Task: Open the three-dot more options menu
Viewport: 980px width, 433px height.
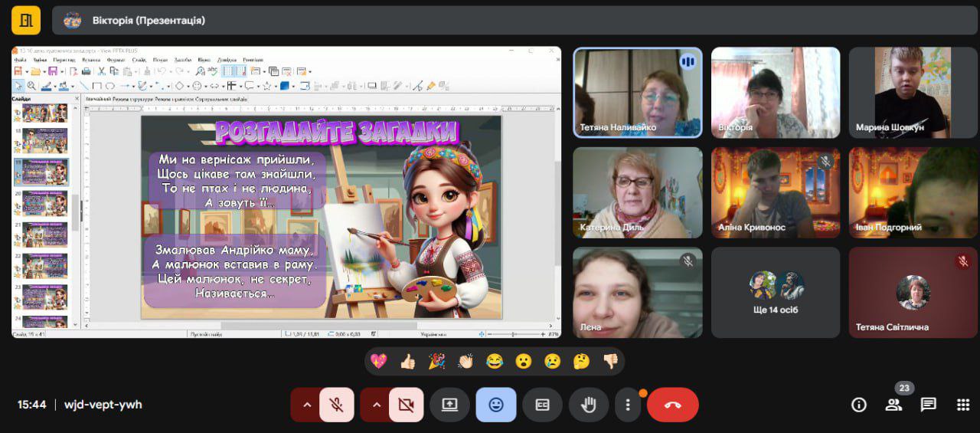Action: click(628, 405)
